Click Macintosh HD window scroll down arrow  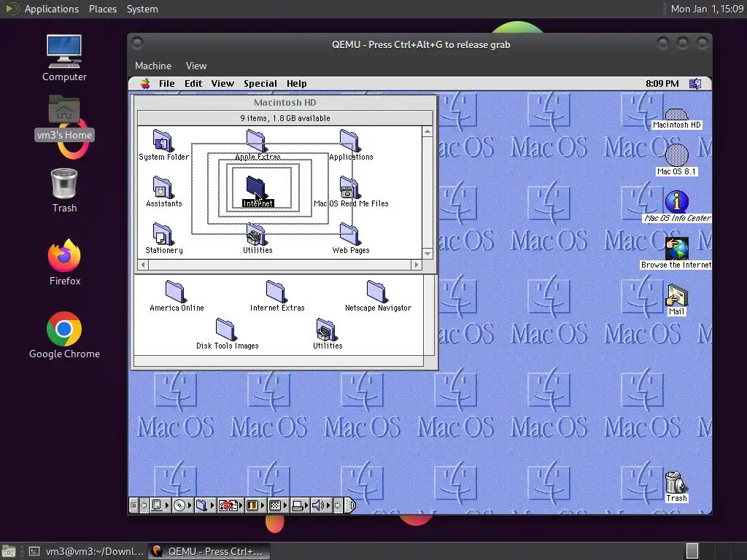[x=427, y=254]
